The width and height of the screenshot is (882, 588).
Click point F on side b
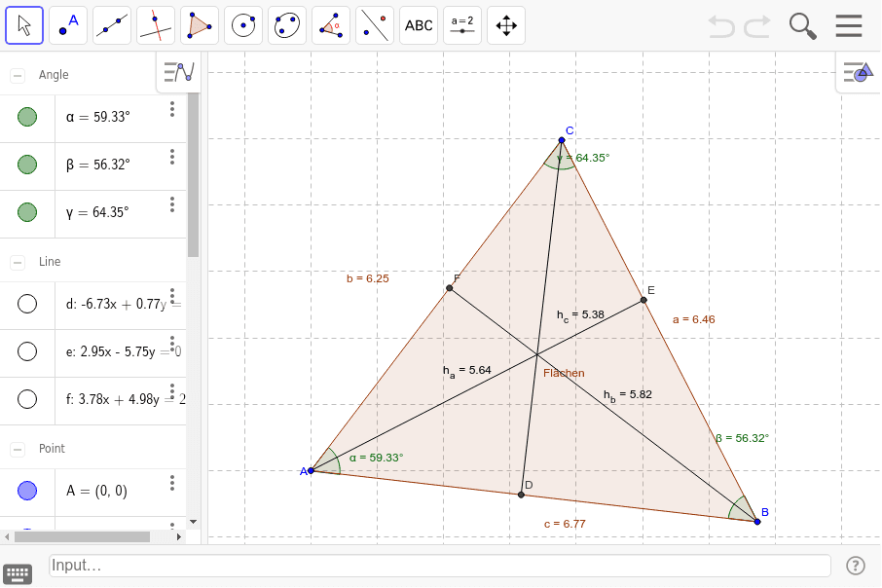(x=450, y=288)
